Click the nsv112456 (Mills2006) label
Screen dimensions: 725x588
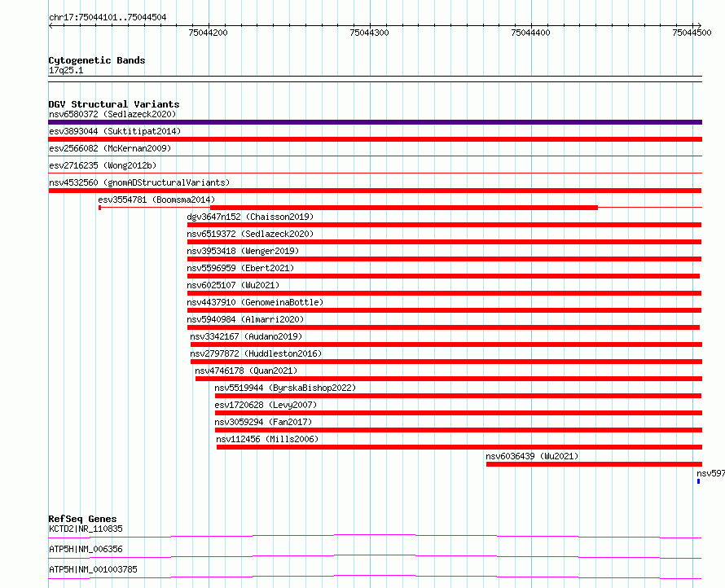coord(267,439)
